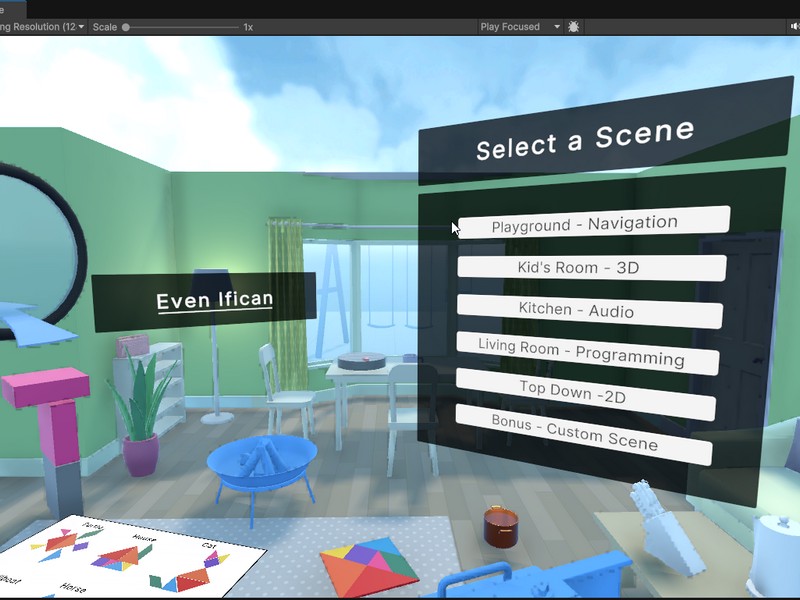Select the Top Down -2D scene
800x600 pixels.
click(585, 393)
